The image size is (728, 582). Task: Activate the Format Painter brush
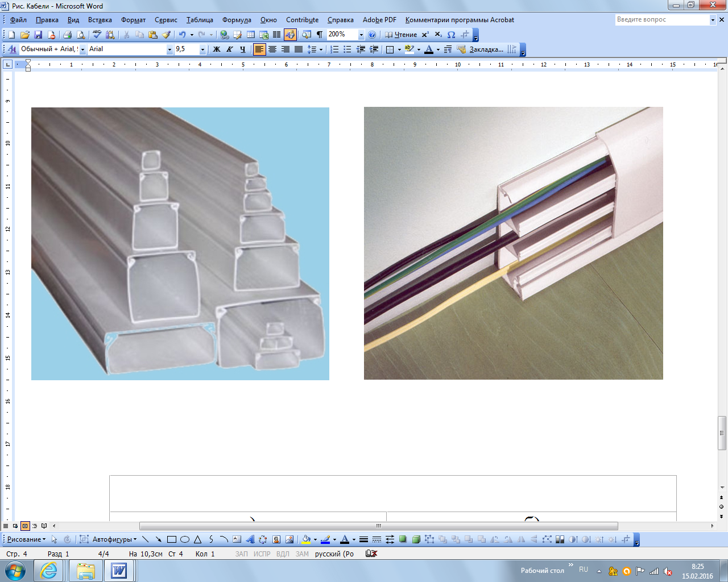(167, 35)
